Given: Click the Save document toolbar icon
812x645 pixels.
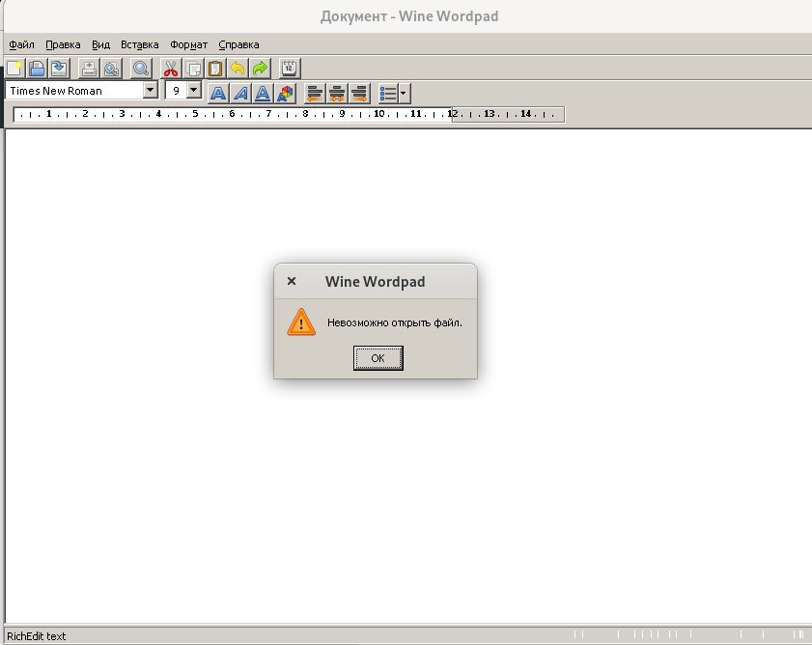Looking at the screenshot, I should 59,68.
